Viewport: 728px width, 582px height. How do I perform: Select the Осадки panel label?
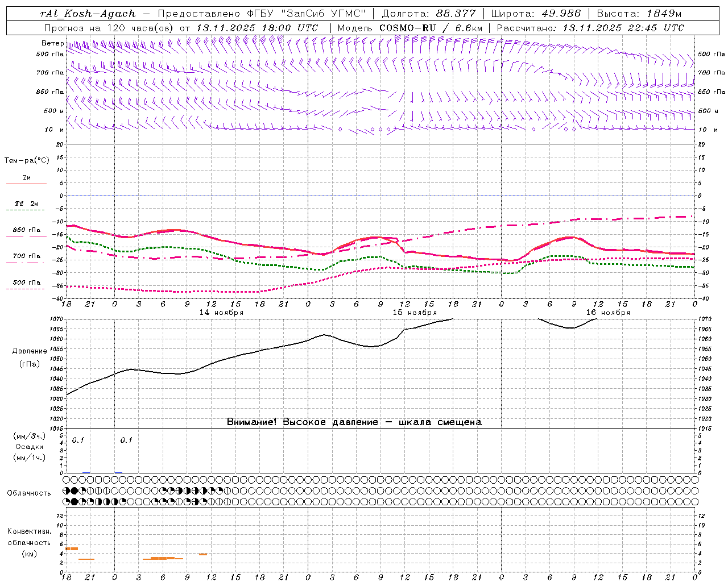30,447
